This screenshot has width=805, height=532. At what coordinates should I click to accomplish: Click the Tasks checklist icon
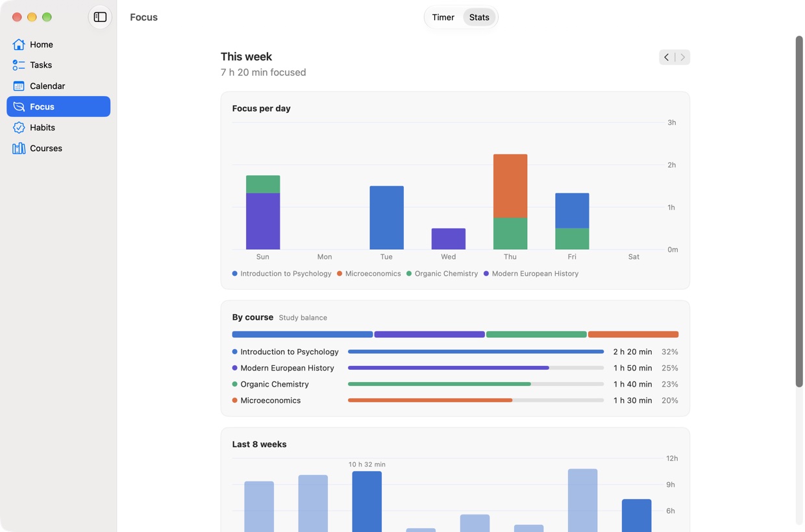click(x=19, y=65)
